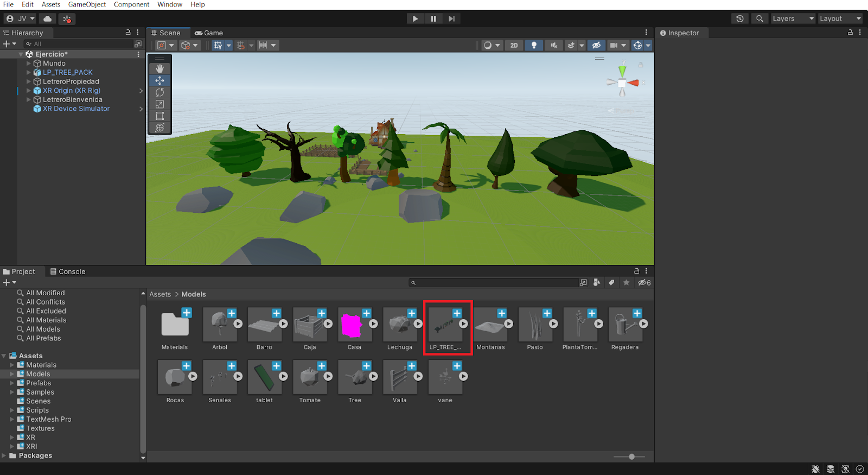Open the Gizmos dropdown arrow

pyautogui.click(x=648, y=45)
